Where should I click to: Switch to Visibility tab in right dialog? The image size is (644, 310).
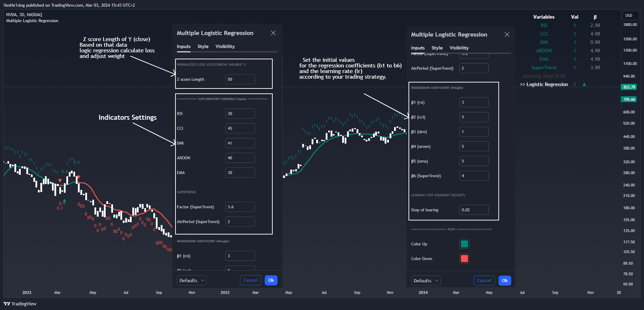coord(459,48)
